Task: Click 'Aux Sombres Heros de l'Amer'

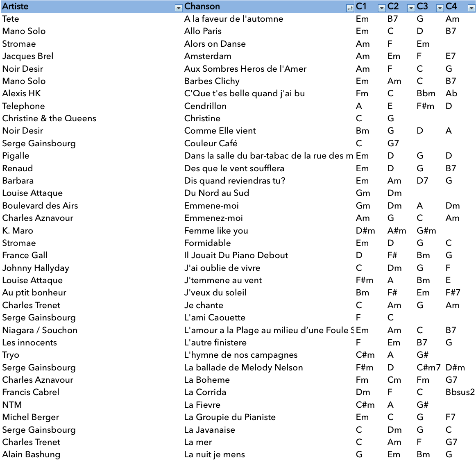Action: [x=245, y=68]
